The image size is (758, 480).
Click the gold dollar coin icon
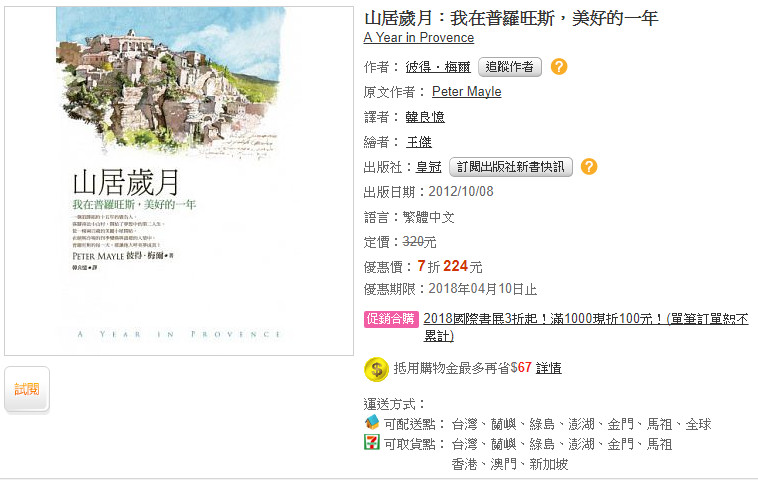[x=376, y=369]
